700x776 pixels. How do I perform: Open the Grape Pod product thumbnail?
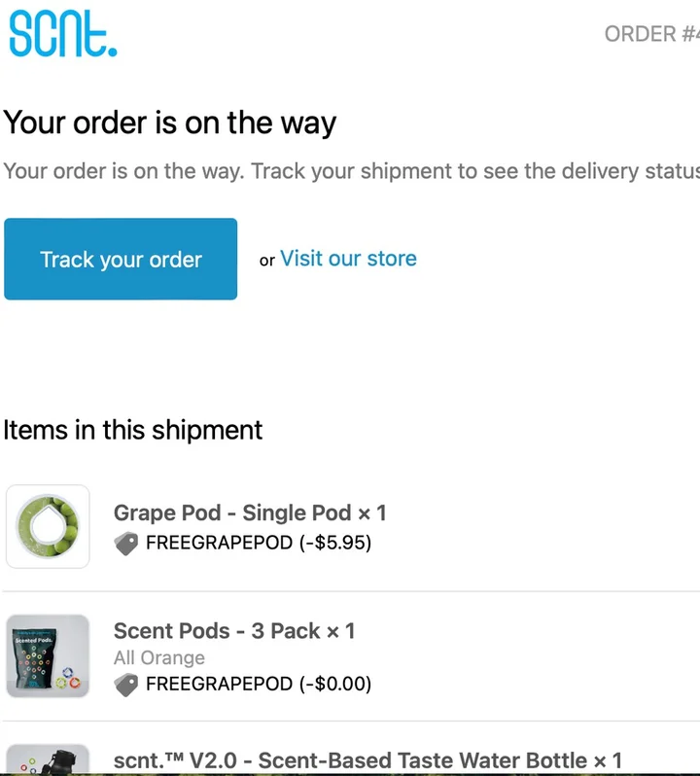coord(48,526)
